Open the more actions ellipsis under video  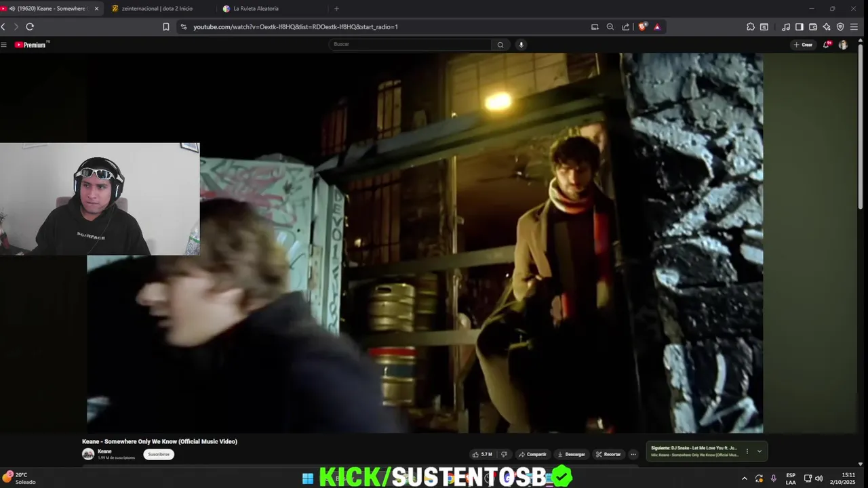[x=633, y=454]
